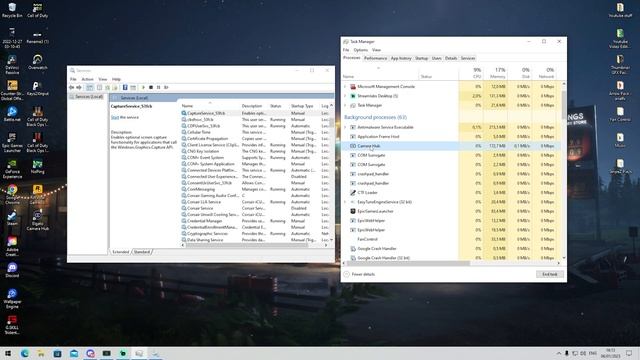Open File Explorer from the taskbar
This screenshot has width=640, height=360.
click(41, 353)
